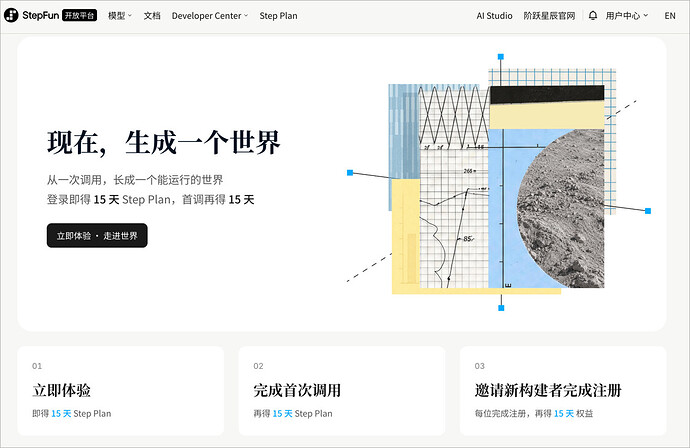The image size is (690, 448).
Task: Click the text 从一次调用，长成一个能运行的世界
Action: [135, 180]
